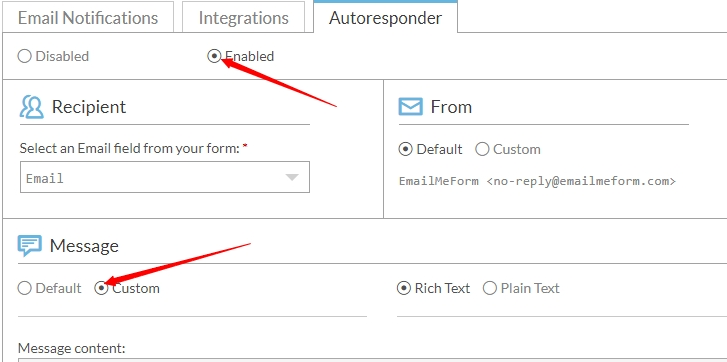Click the Recipient people icon
Image resolution: width=727 pixels, height=362 pixels.
point(32,107)
